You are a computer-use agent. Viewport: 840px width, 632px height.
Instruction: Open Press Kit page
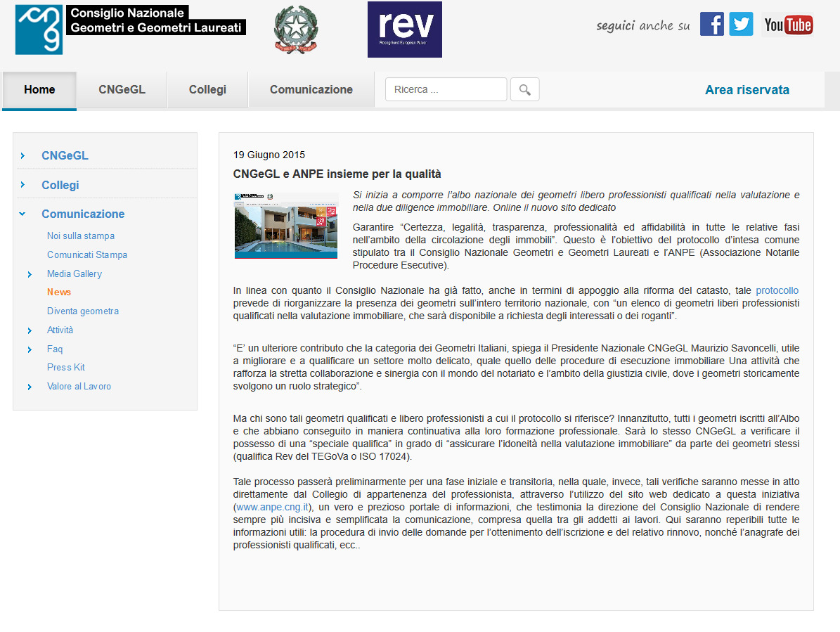[66, 368]
